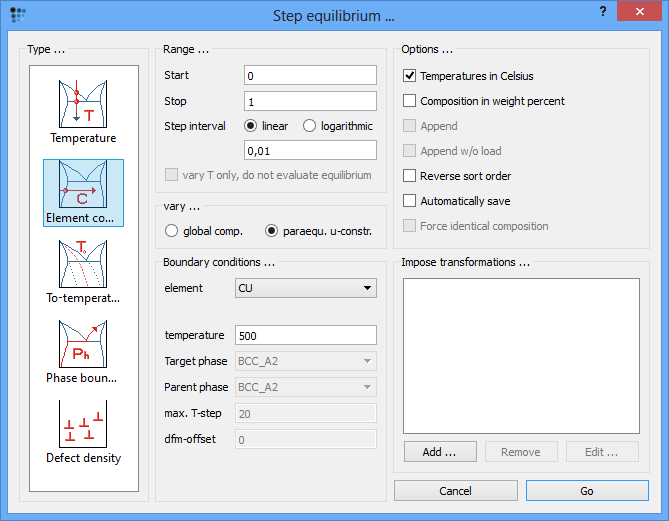Viewport: 669px width, 521px height.
Task: Click the Cancel button
Action: click(455, 491)
